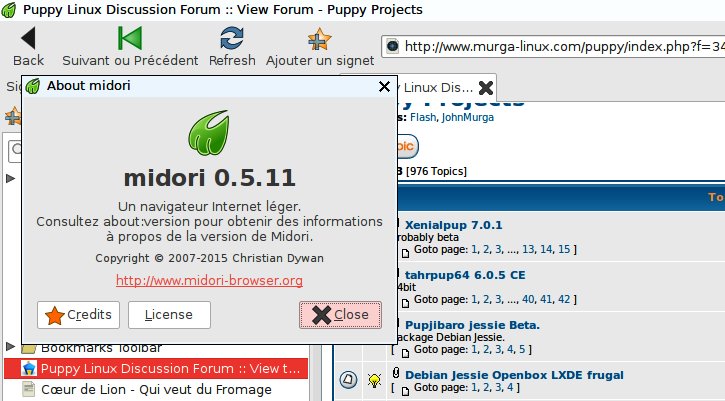Close the About midori dialog with title X
The width and height of the screenshot is (725, 401).
(384, 86)
